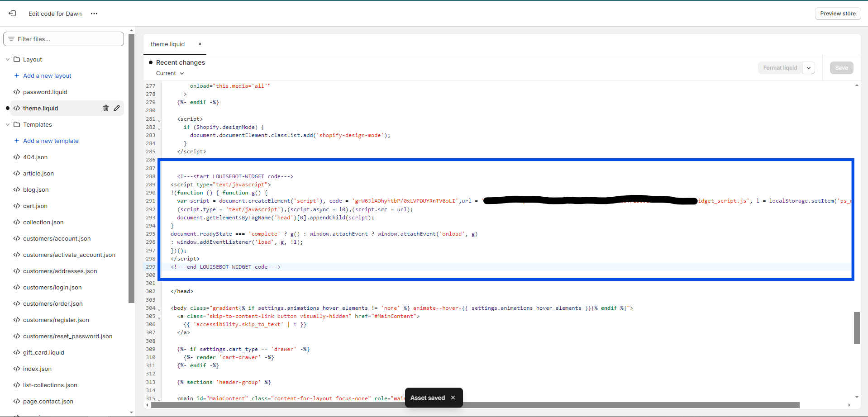Open index.json template file

[x=37, y=369]
